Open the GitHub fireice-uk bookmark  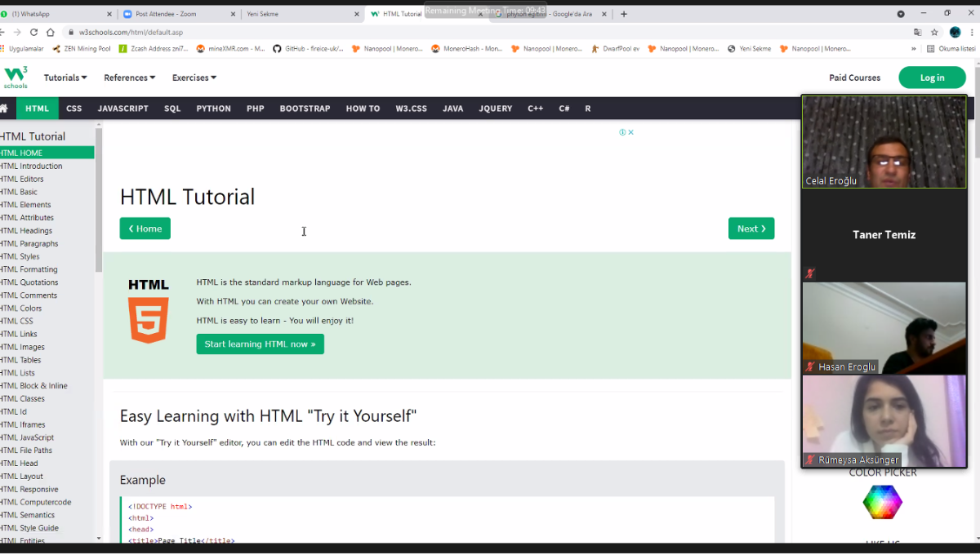coord(308,49)
